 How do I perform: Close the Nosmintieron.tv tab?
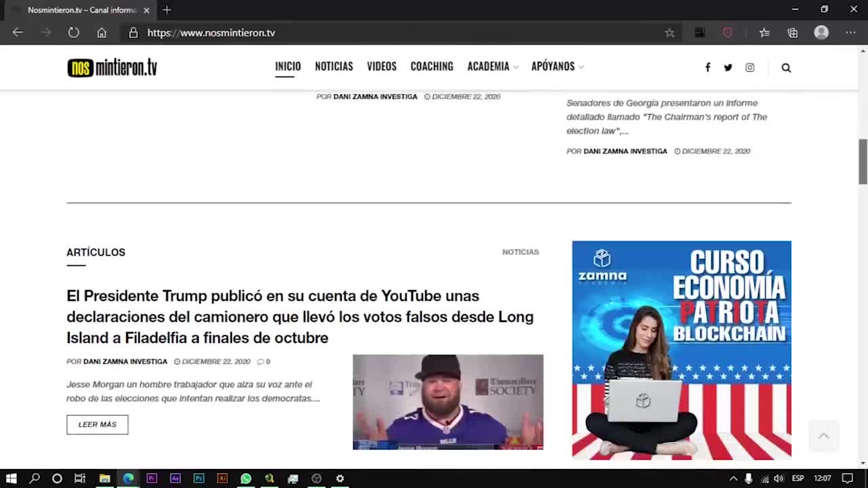tap(146, 10)
